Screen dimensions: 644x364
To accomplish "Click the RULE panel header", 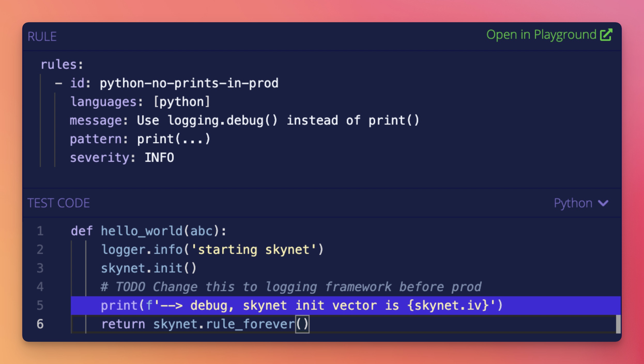I will (42, 36).
